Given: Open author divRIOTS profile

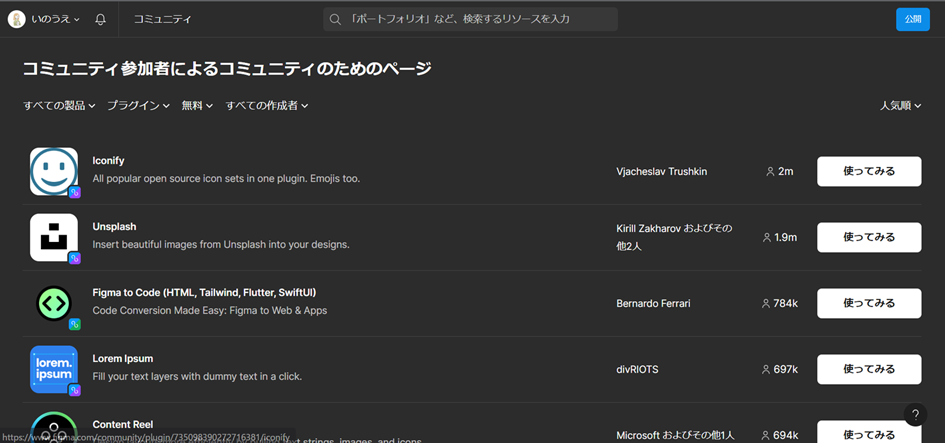Looking at the screenshot, I should pos(637,369).
